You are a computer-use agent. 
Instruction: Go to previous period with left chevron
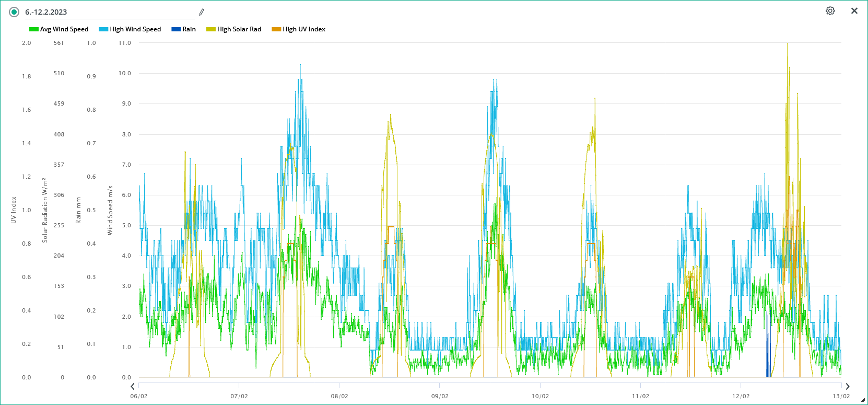coord(133,386)
